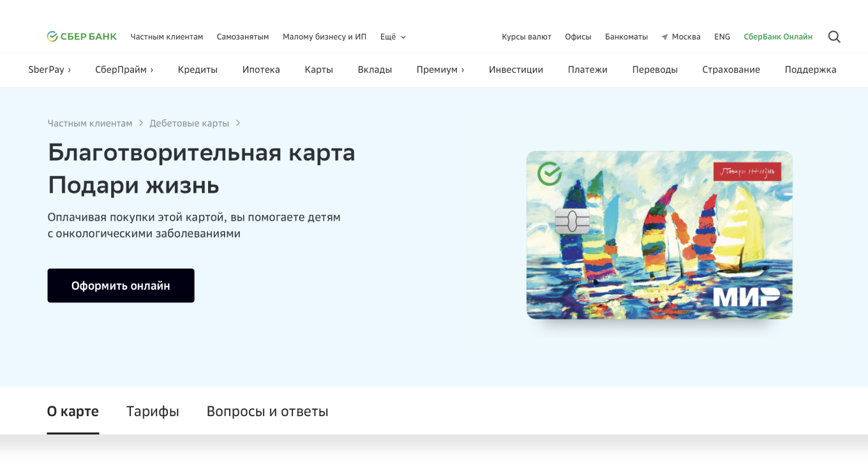868x476 pixels.
Task: Click the location pin icon beside Москва
Action: (x=664, y=36)
